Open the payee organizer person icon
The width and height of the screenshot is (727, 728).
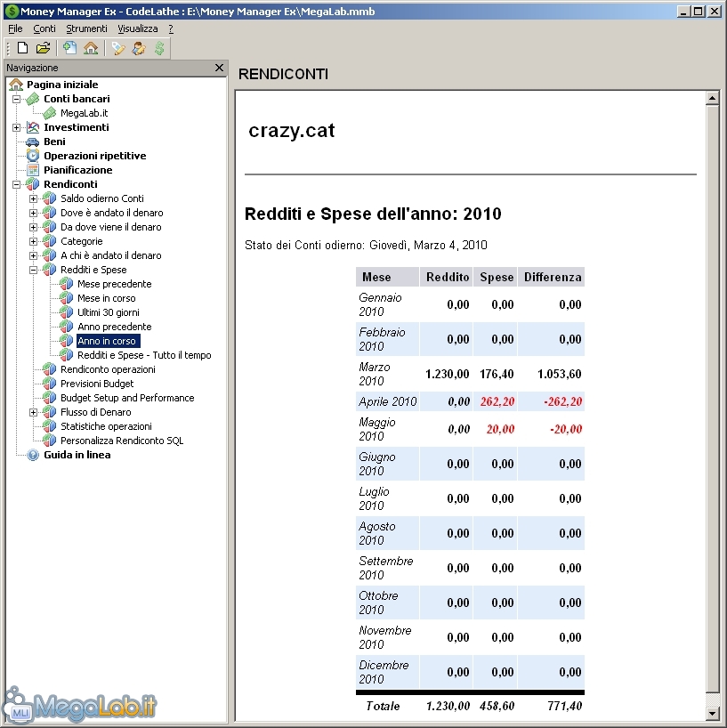tap(139, 48)
